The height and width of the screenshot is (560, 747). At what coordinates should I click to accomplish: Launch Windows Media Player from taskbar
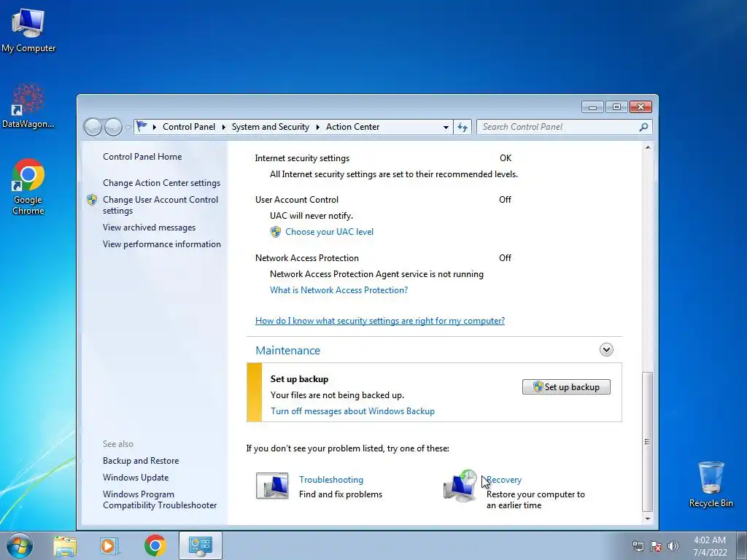pos(109,546)
